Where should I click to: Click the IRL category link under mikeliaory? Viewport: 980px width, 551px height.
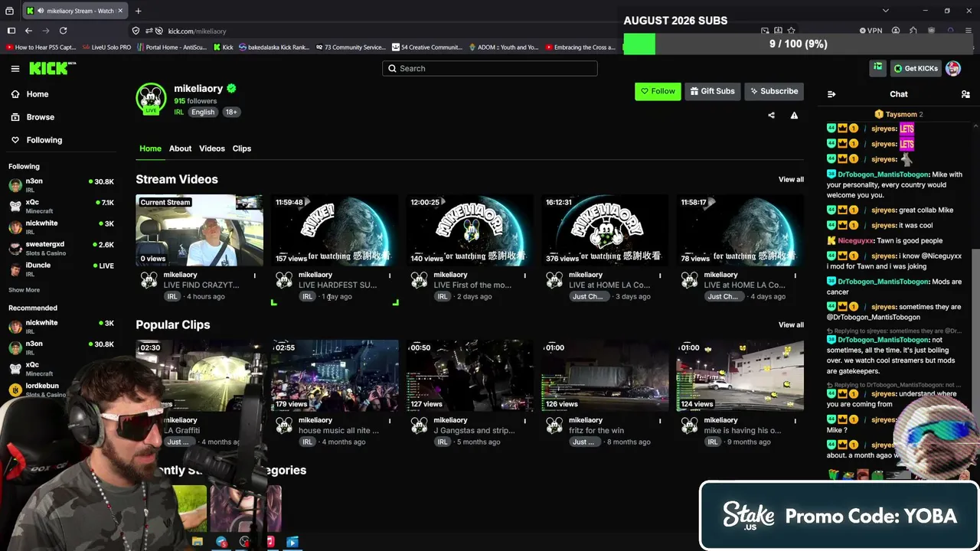(178, 112)
